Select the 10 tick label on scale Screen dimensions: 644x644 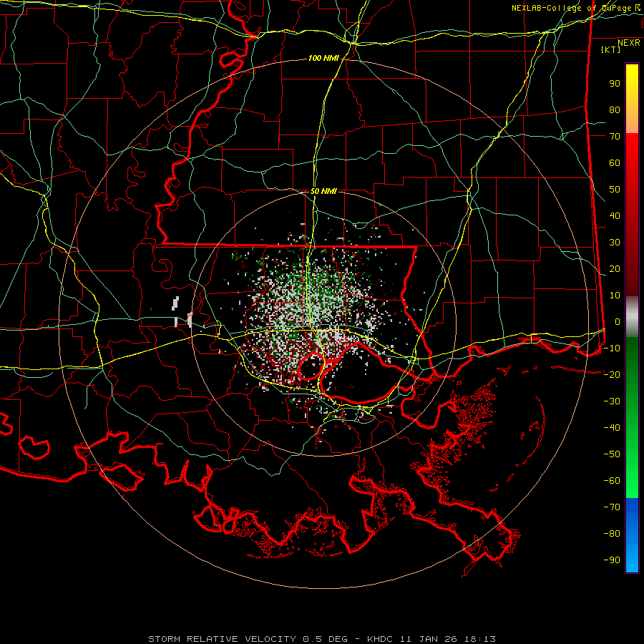tap(615, 296)
